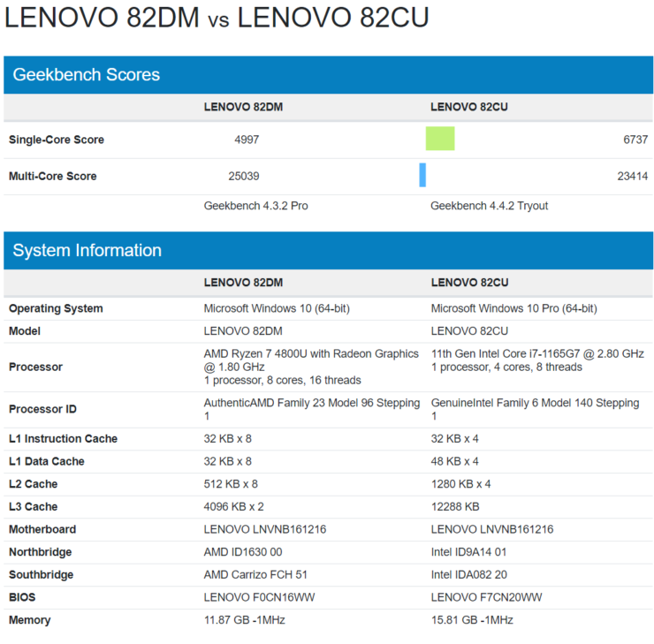Viewport: 654px width, 644px height.
Task: Click the L2 Cache label
Action: pyautogui.click(x=33, y=484)
